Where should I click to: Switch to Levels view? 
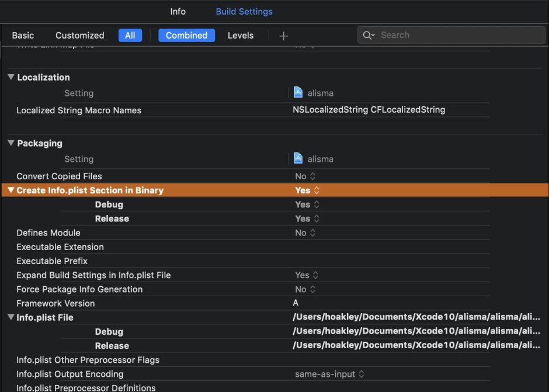coord(240,36)
